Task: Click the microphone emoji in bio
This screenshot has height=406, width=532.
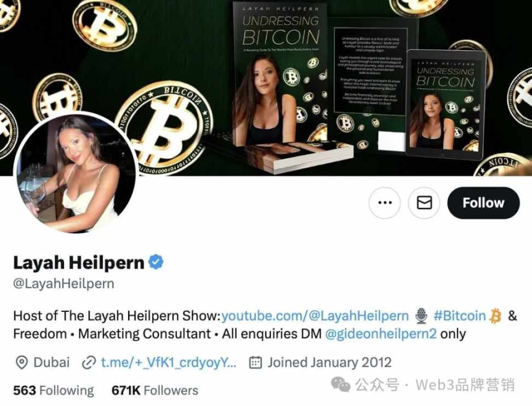Action: point(421,316)
